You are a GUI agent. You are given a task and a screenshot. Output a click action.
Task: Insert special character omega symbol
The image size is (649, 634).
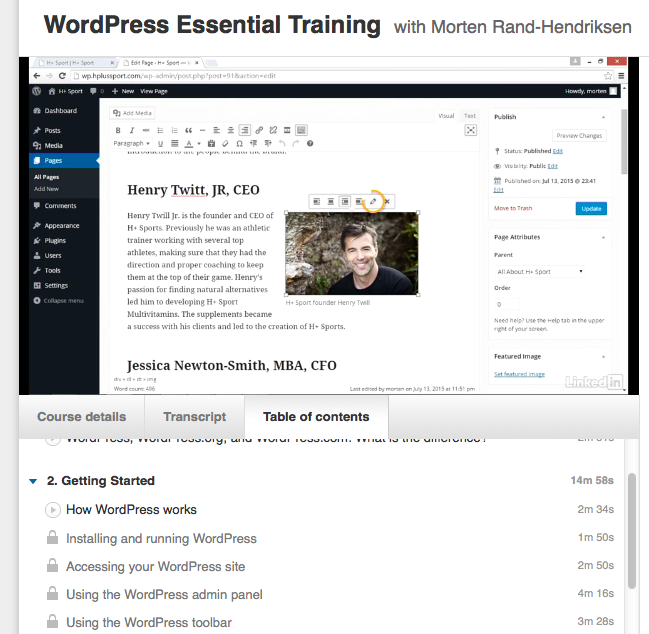coord(239,144)
